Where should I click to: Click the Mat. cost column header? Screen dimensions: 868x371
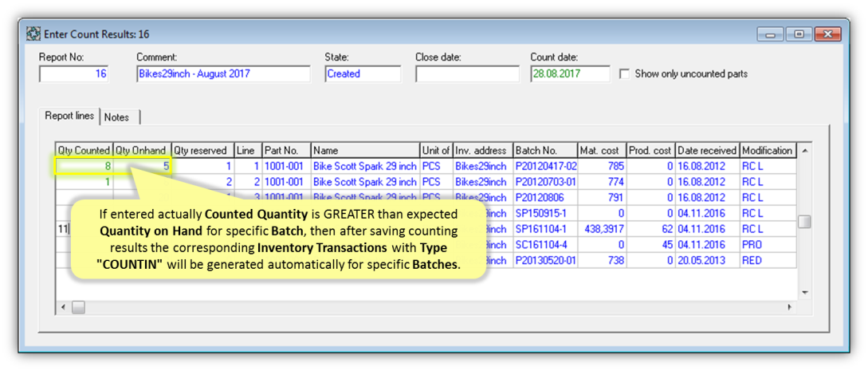[602, 150]
